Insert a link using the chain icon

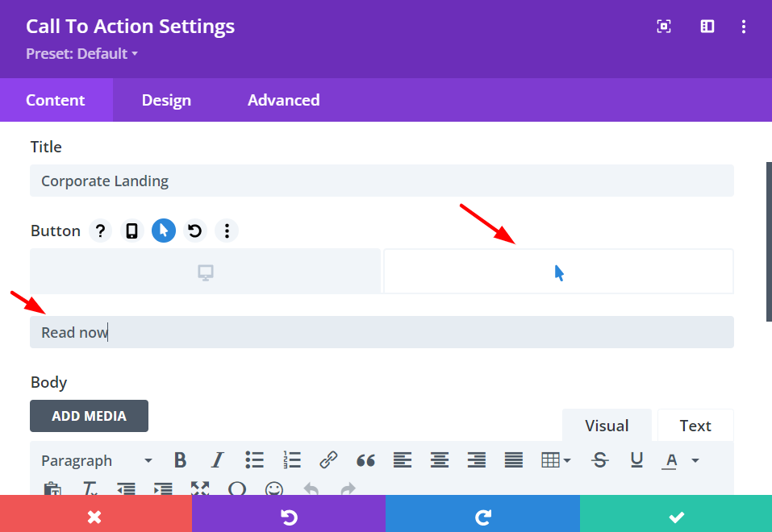tap(328, 460)
